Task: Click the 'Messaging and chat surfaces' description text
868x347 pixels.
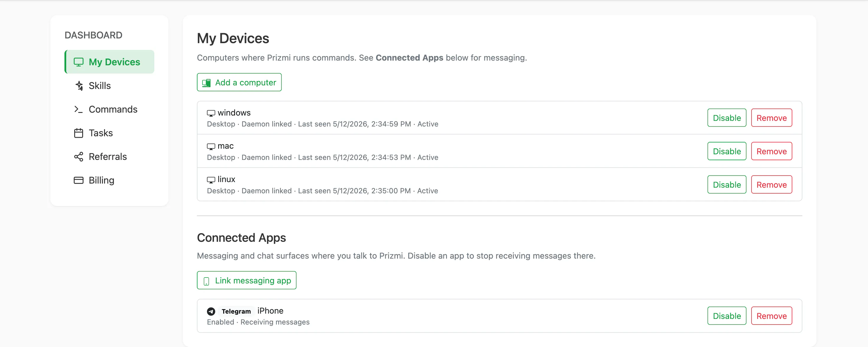Action: coord(396,256)
